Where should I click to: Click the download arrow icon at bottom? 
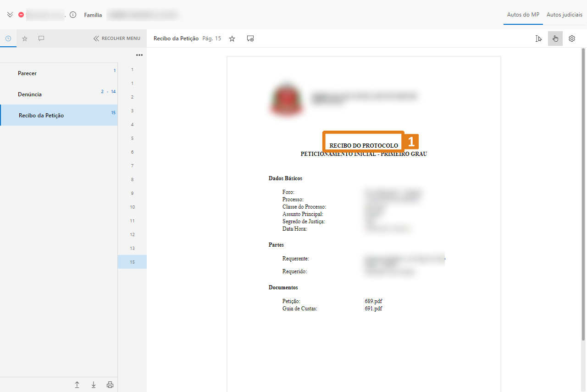(x=94, y=385)
